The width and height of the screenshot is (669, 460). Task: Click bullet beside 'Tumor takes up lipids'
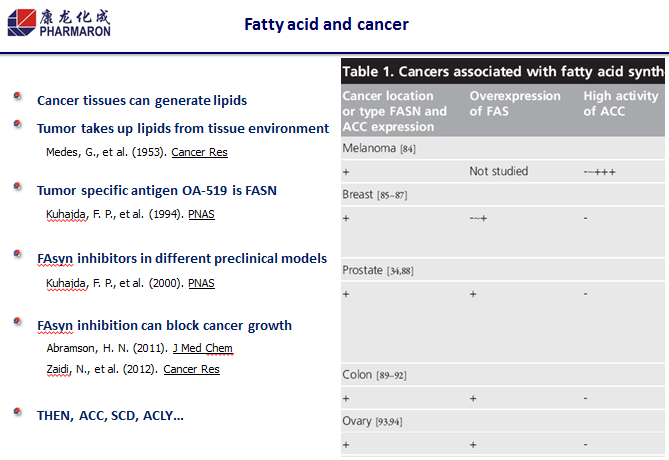(x=17, y=124)
